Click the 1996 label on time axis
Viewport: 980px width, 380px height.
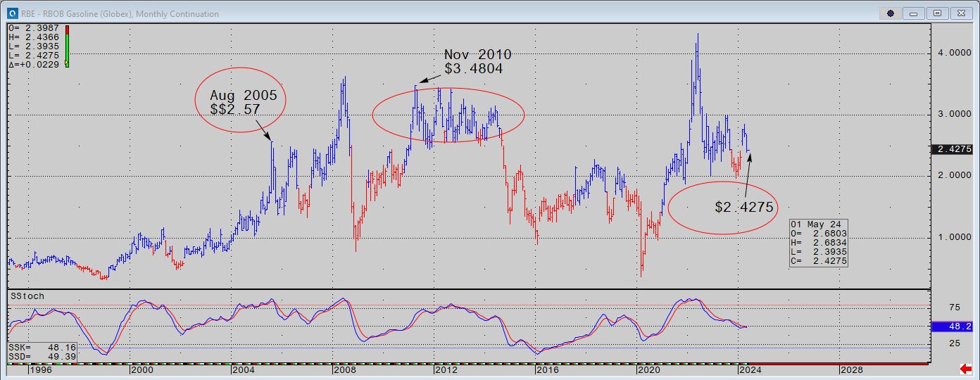(39, 369)
